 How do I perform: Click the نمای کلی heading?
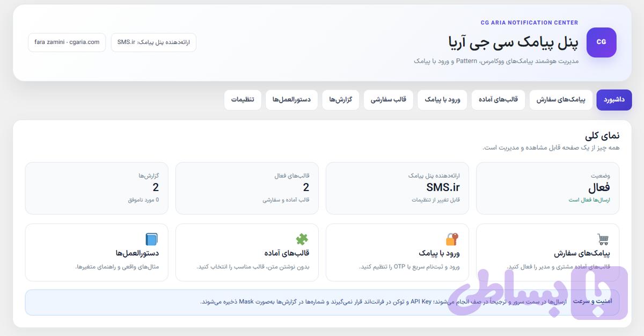click(602, 135)
